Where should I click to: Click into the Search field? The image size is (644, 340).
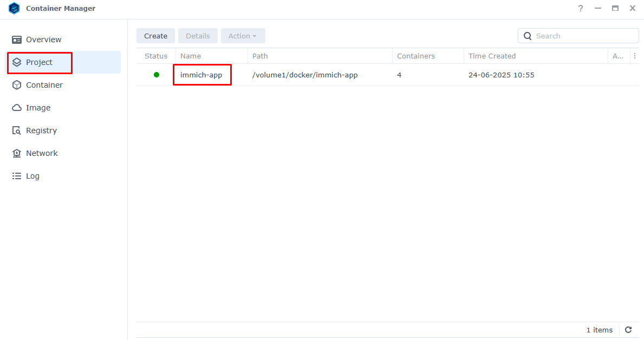click(584, 36)
